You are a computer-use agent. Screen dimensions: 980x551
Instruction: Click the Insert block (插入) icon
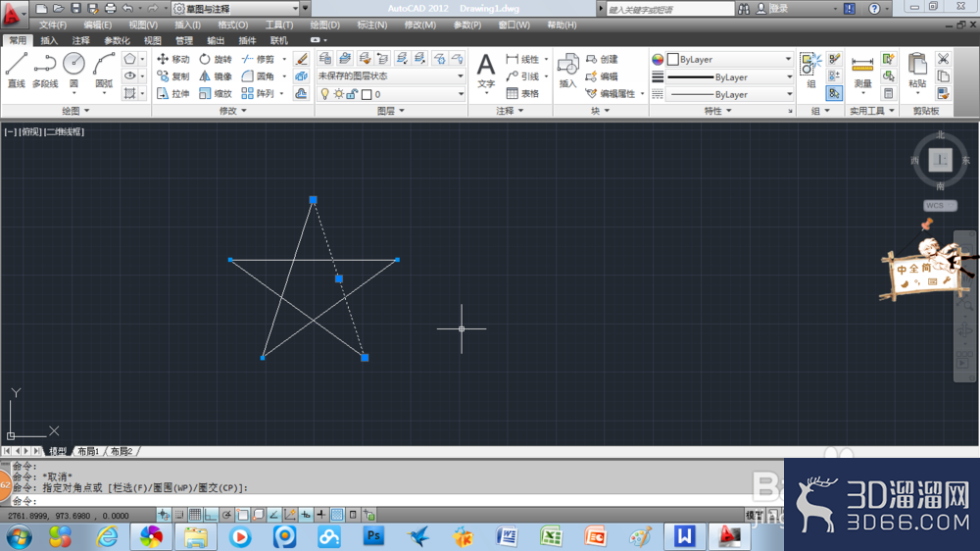tap(567, 70)
